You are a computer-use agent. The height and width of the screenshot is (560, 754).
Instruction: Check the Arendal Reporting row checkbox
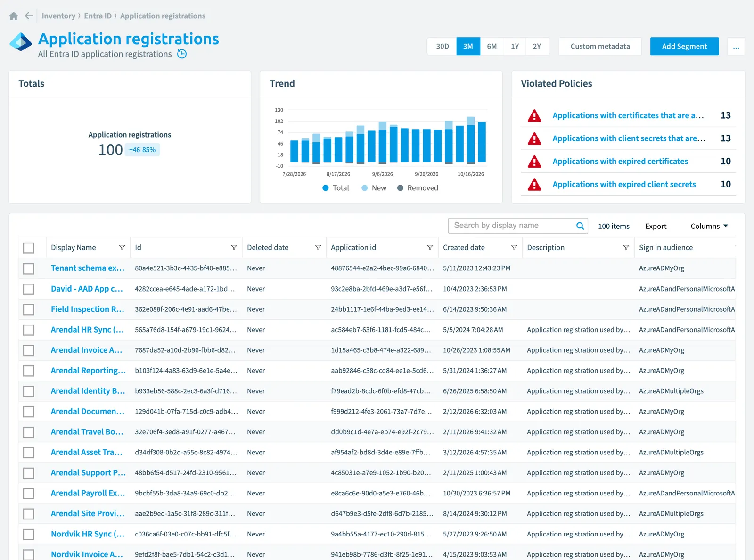(x=29, y=371)
